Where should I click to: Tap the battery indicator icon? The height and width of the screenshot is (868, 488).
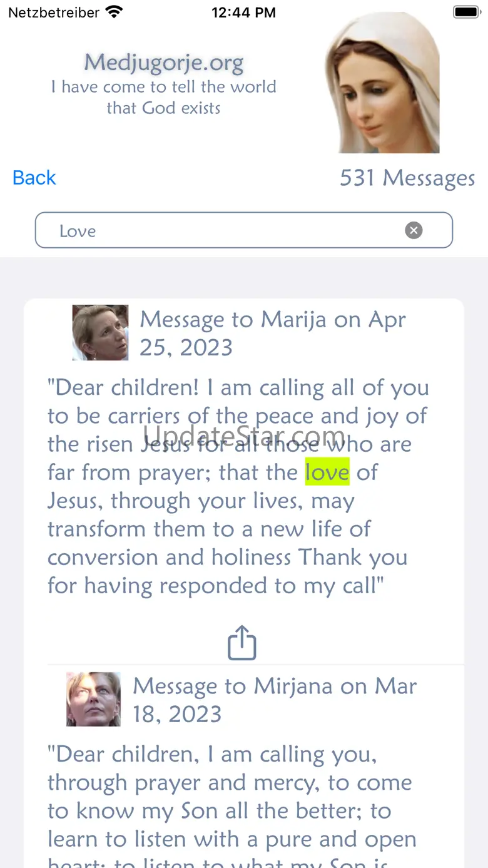click(466, 12)
